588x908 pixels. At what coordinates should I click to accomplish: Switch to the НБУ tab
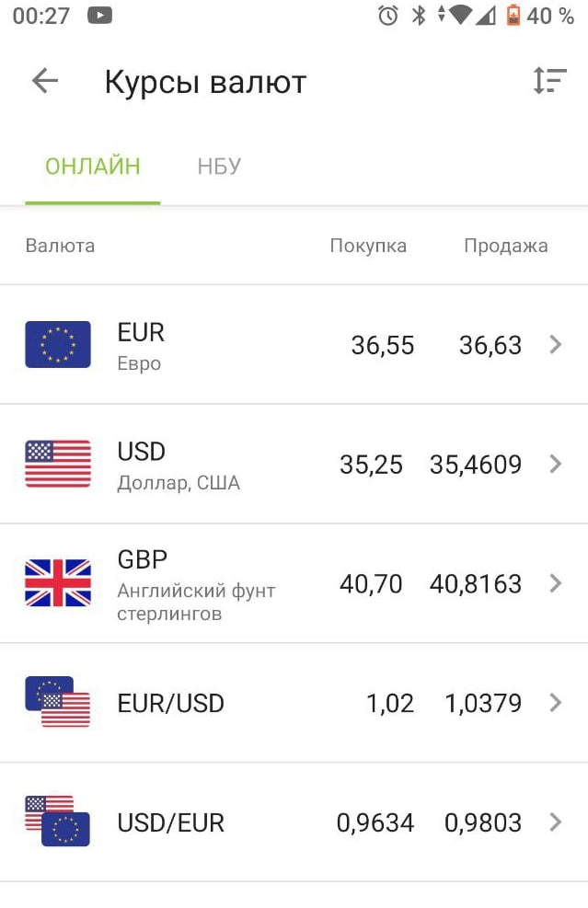[219, 167]
